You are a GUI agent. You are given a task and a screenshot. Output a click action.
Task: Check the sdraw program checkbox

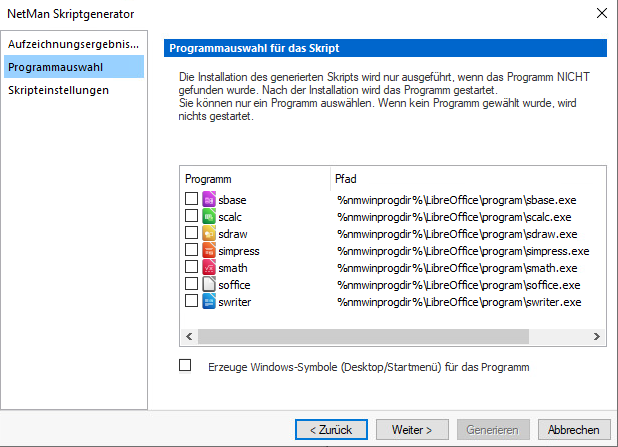tap(192, 232)
